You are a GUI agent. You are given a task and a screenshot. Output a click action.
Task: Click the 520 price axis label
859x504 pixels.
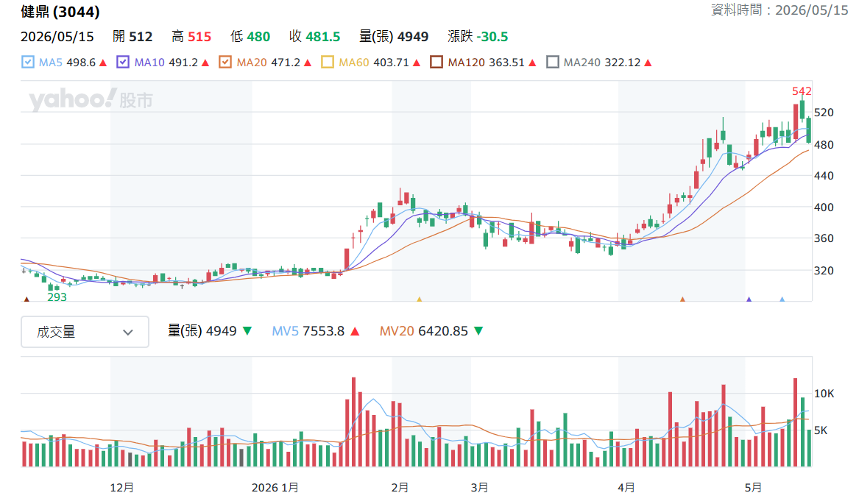[824, 113]
